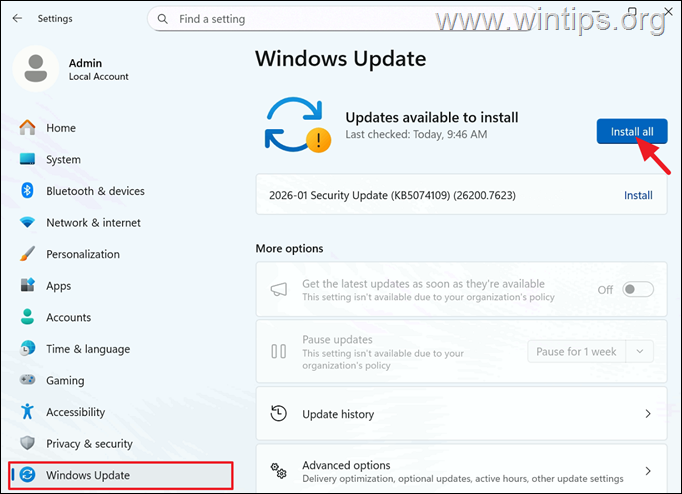Click the Updates available to install heading

(431, 117)
